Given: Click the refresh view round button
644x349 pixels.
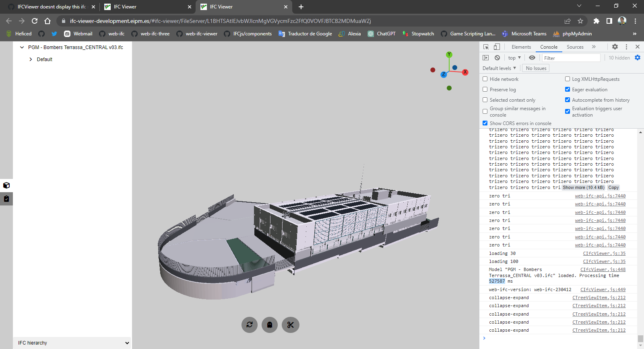Looking at the screenshot, I should point(250,325).
